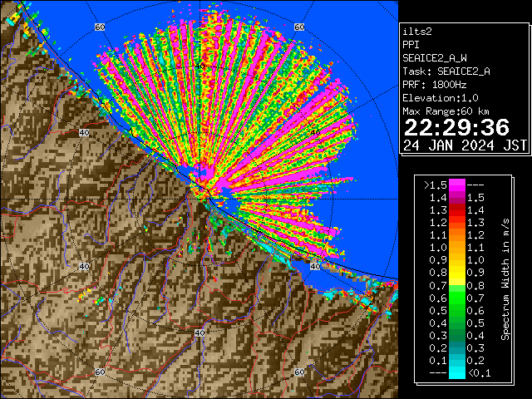Select the 24 JAN 2024 JST date
532x399 pixels.
pos(465,145)
